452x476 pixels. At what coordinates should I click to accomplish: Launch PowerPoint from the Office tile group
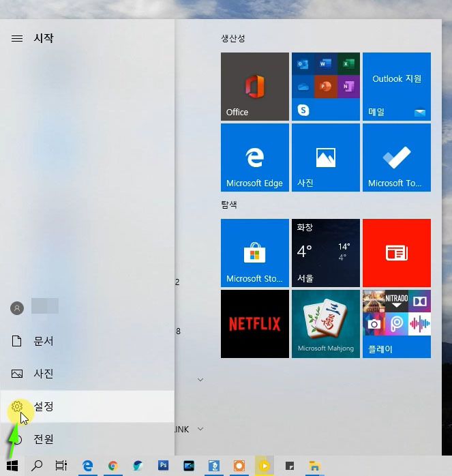325,87
